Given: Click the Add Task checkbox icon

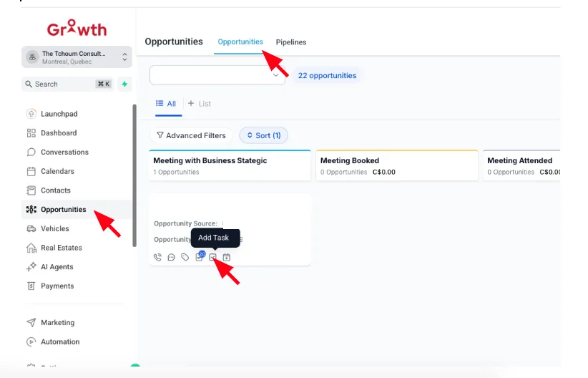Looking at the screenshot, I should 212,257.
